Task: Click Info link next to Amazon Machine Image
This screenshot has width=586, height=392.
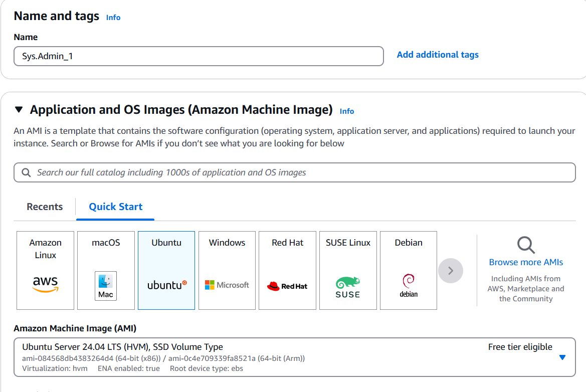Action: 347,111
